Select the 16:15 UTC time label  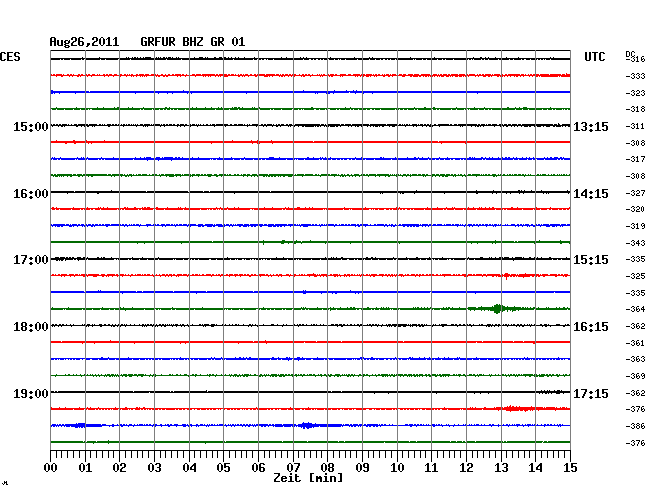[591, 327]
